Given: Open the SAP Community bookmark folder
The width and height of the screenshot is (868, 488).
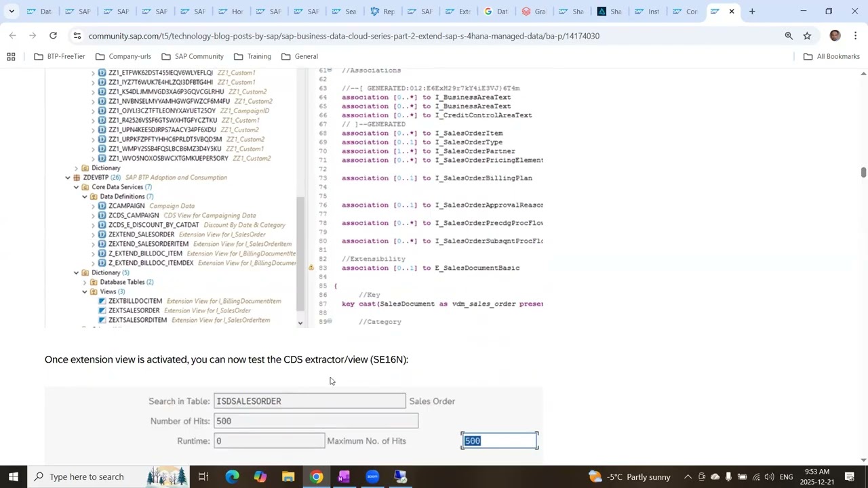Looking at the screenshot, I should [x=192, y=56].
